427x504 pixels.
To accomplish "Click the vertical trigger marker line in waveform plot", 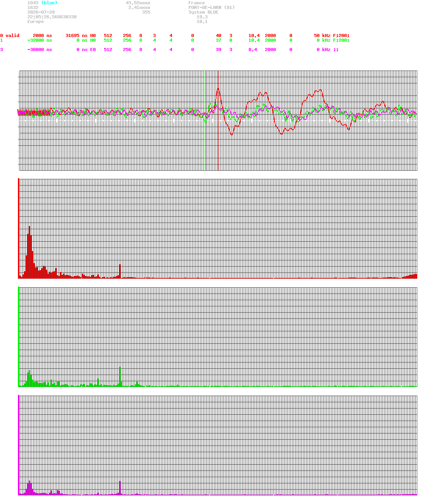I will [x=218, y=120].
